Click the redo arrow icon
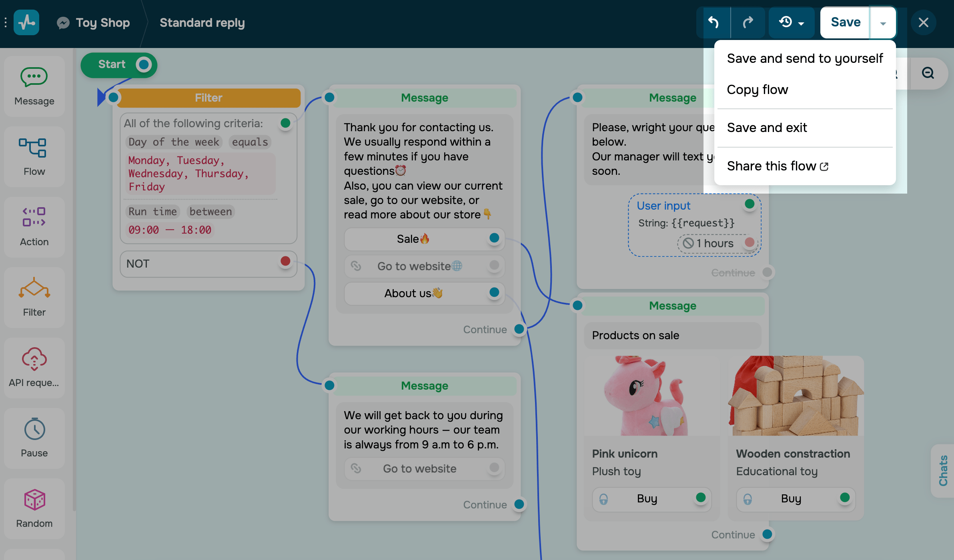This screenshot has width=954, height=560. pos(748,22)
